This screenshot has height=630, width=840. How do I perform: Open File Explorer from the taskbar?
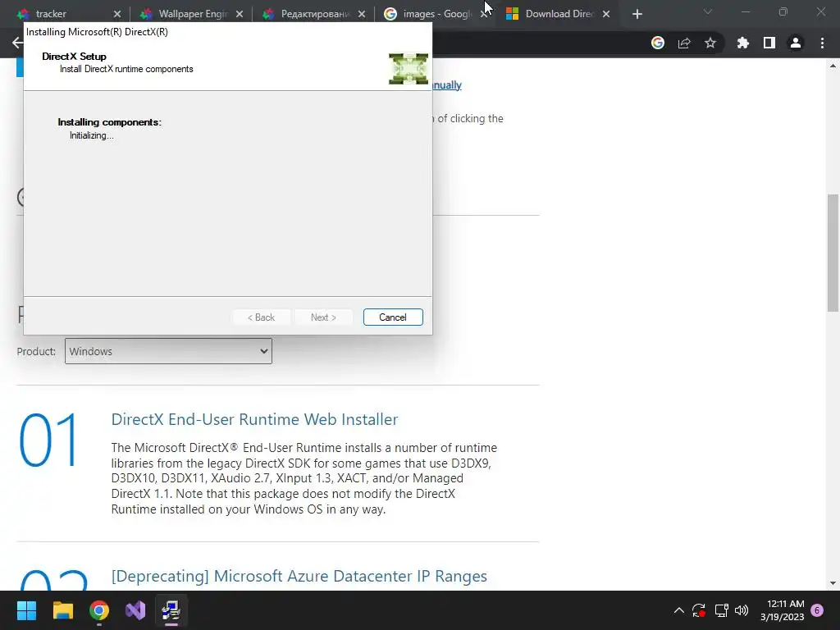tap(62, 610)
